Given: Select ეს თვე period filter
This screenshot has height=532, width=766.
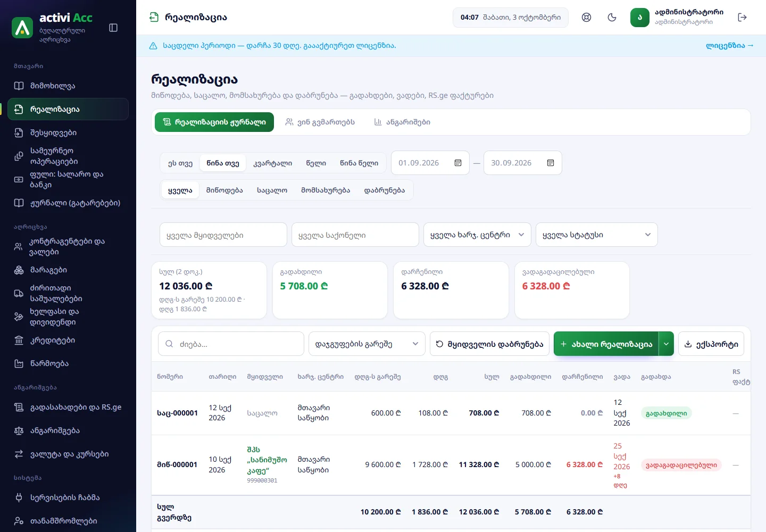Looking at the screenshot, I should tap(180, 163).
